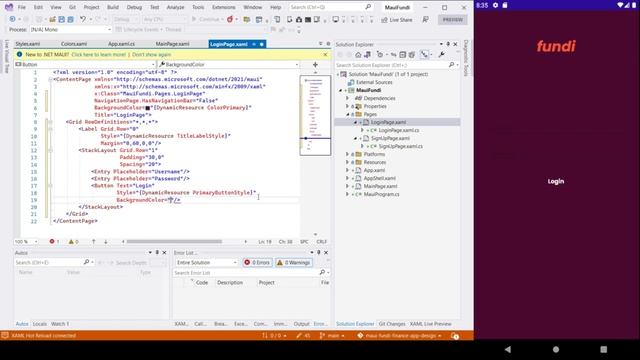Open the 100 % zoom dropdown
Screen dimensions: 640x360
click(x=26, y=242)
